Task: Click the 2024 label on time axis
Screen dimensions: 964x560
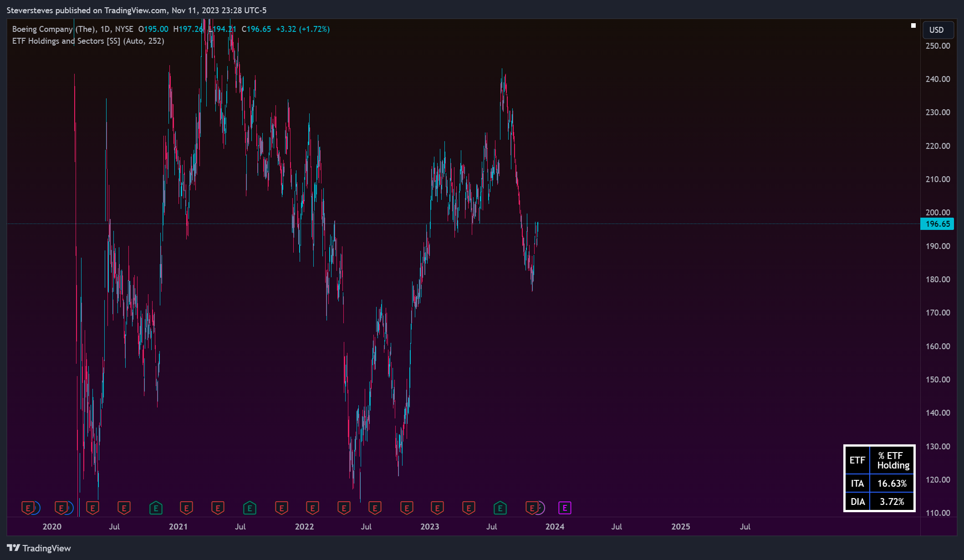Action: (555, 527)
